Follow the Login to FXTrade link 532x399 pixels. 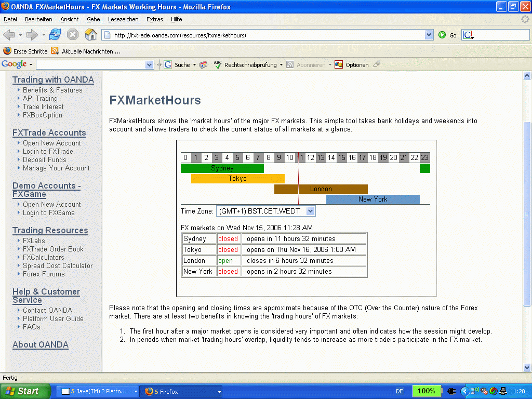point(48,151)
